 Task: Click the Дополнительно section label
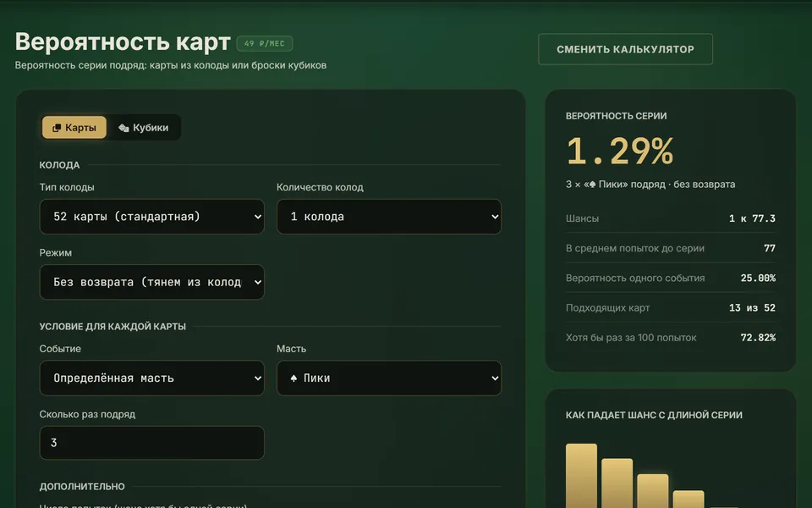pyautogui.click(x=82, y=486)
